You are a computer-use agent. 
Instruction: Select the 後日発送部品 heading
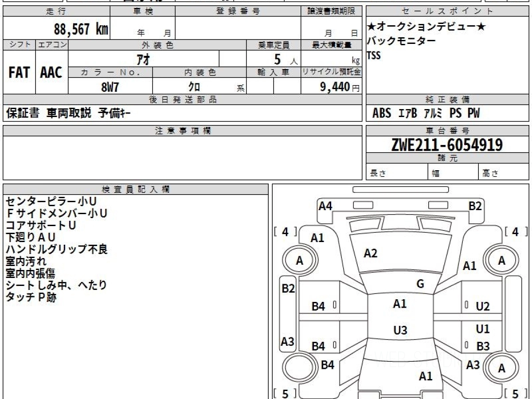pos(183,100)
